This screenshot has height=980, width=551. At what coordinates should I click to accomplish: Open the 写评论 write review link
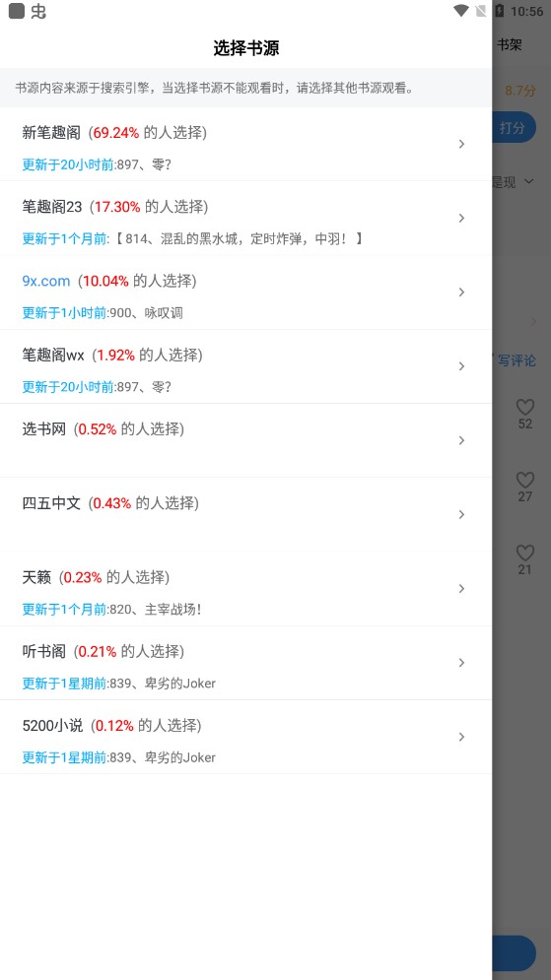point(517,360)
